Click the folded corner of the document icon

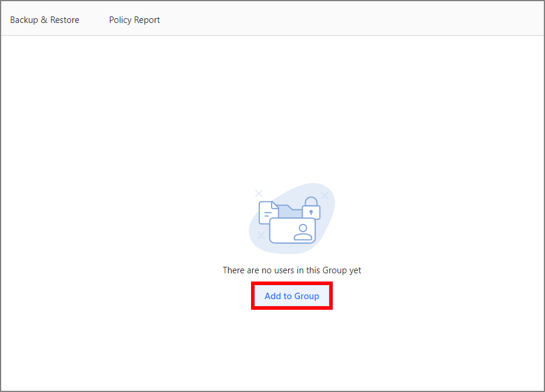click(275, 205)
